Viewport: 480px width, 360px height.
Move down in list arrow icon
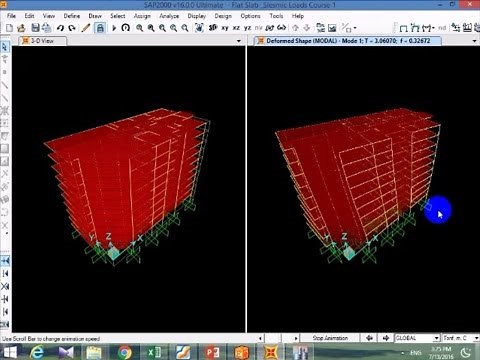(307, 28)
